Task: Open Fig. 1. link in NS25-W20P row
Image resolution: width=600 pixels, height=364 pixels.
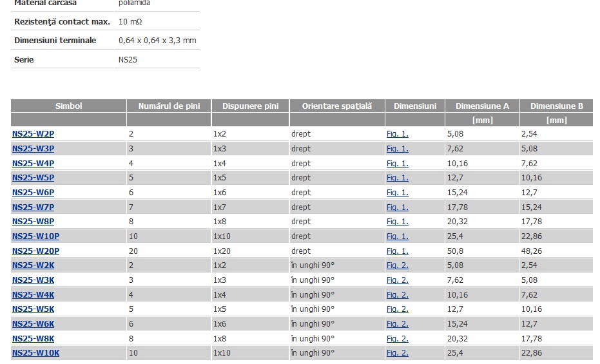Action: (x=397, y=251)
